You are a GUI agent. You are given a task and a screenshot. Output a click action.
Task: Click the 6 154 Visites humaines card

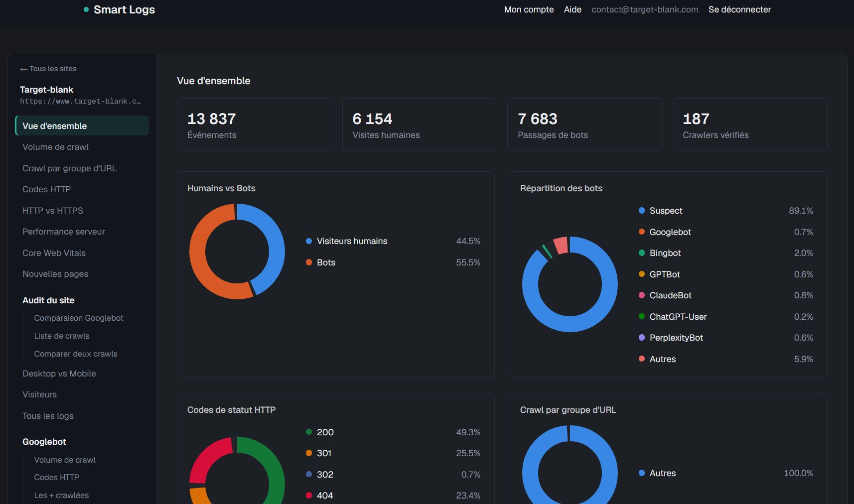pos(420,125)
